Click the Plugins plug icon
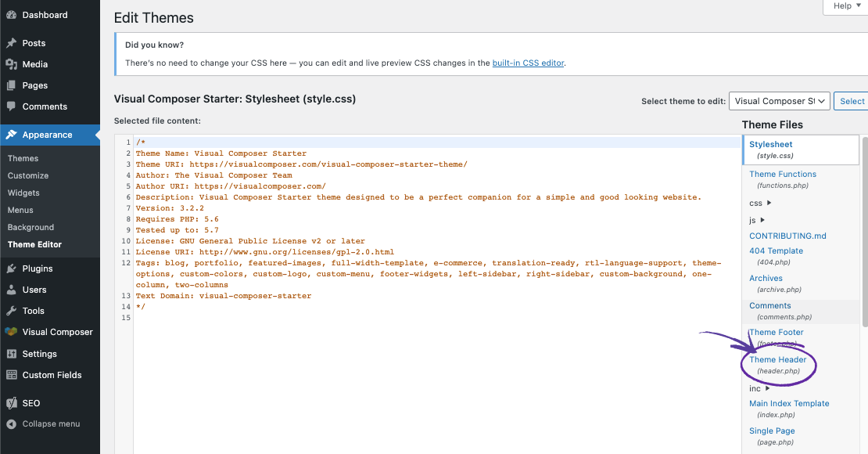This screenshot has height=454, width=868. point(11,268)
